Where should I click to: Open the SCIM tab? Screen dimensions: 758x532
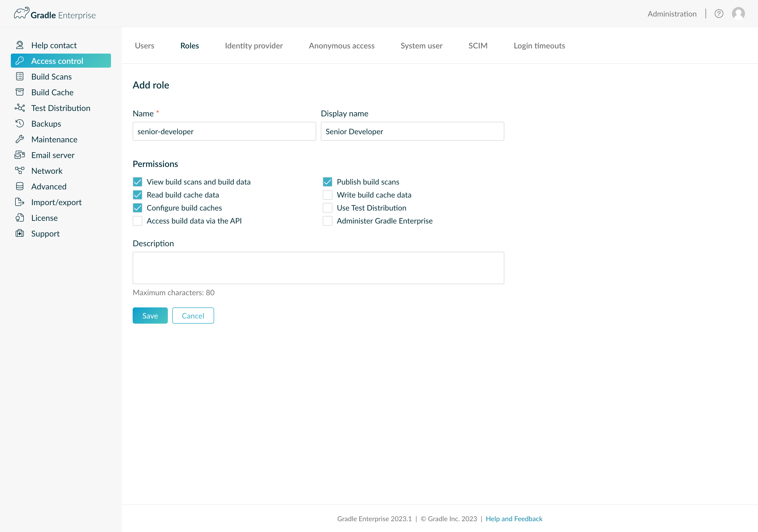[478, 45]
